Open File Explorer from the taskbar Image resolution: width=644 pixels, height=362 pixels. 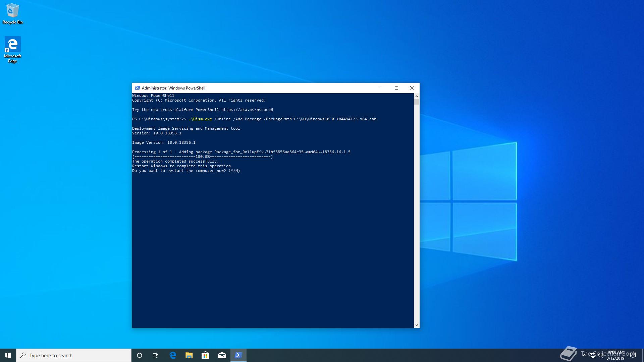189,355
